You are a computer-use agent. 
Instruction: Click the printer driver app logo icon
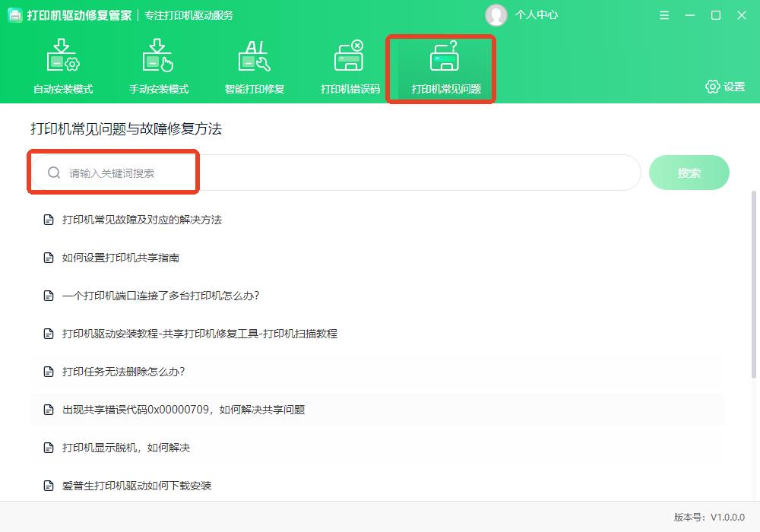tap(16, 14)
